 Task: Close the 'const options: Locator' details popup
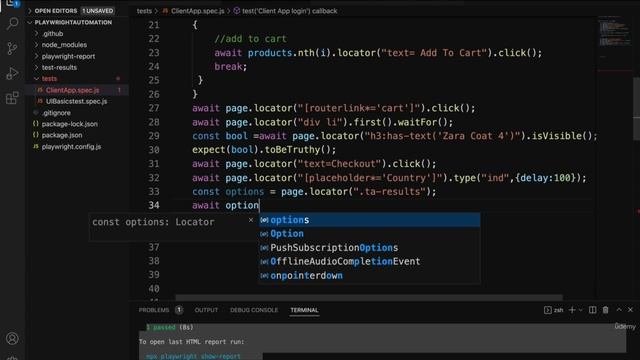[251, 220]
